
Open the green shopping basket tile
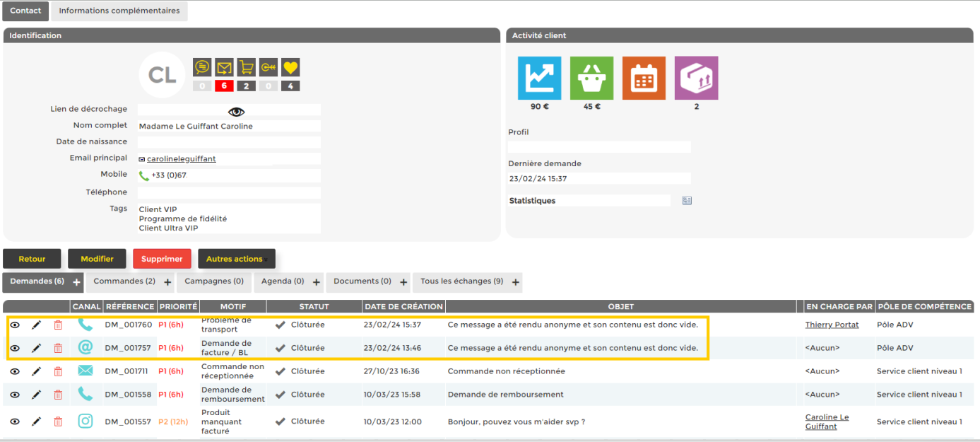pos(591,78)
